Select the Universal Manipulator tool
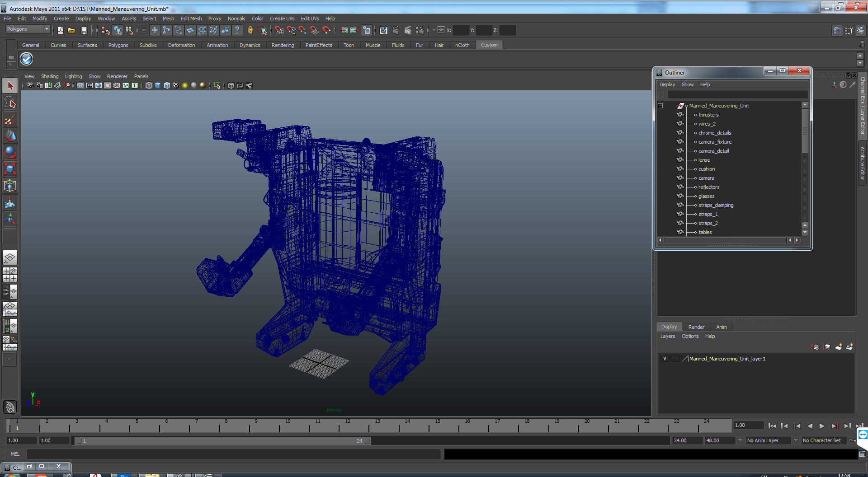The width and height of the screenshot is (868, 477). (10, 186)
